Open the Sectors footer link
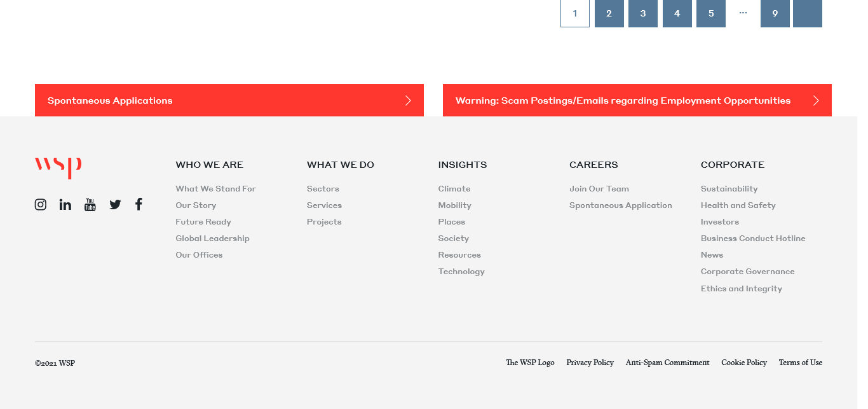Screen dimensions: 868x409 tap(323, 189)
